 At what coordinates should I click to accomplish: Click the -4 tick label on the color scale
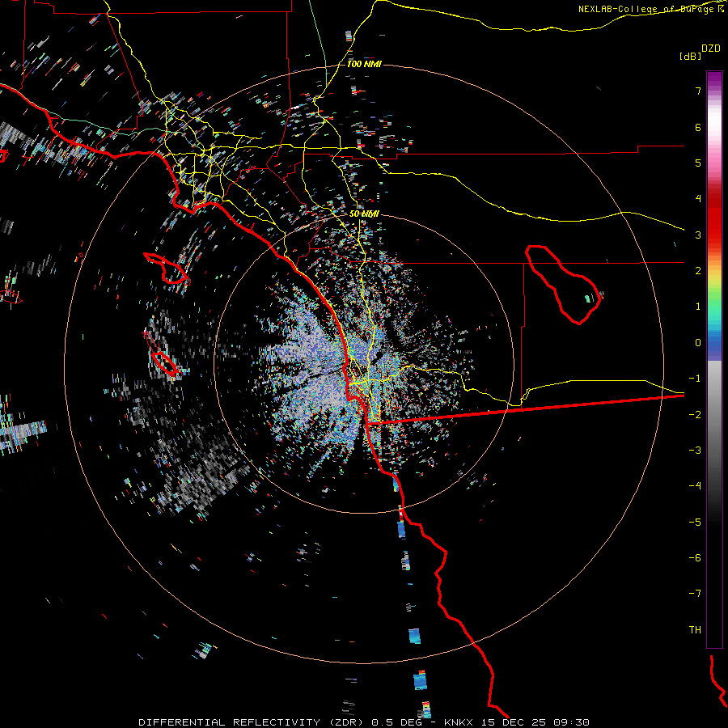pyautogui.click(x=695, y=486)
